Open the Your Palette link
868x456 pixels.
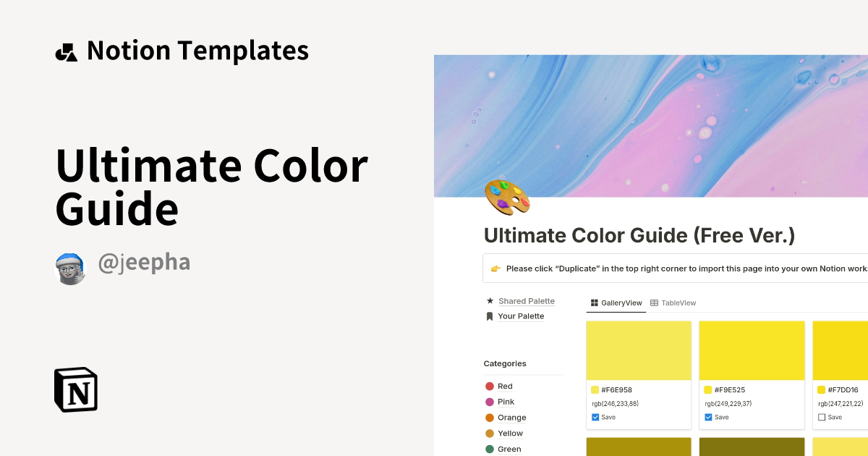pyautogui.click(x=522, y=316)
